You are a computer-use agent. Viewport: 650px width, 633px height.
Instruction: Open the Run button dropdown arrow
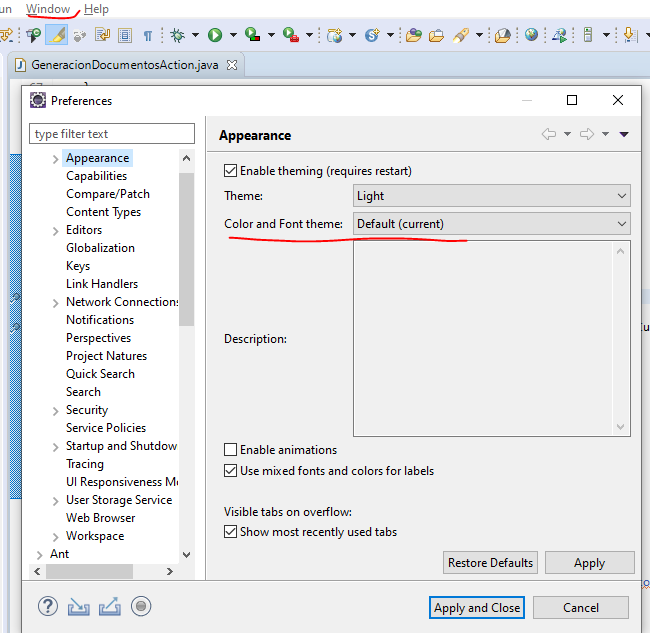233,35
